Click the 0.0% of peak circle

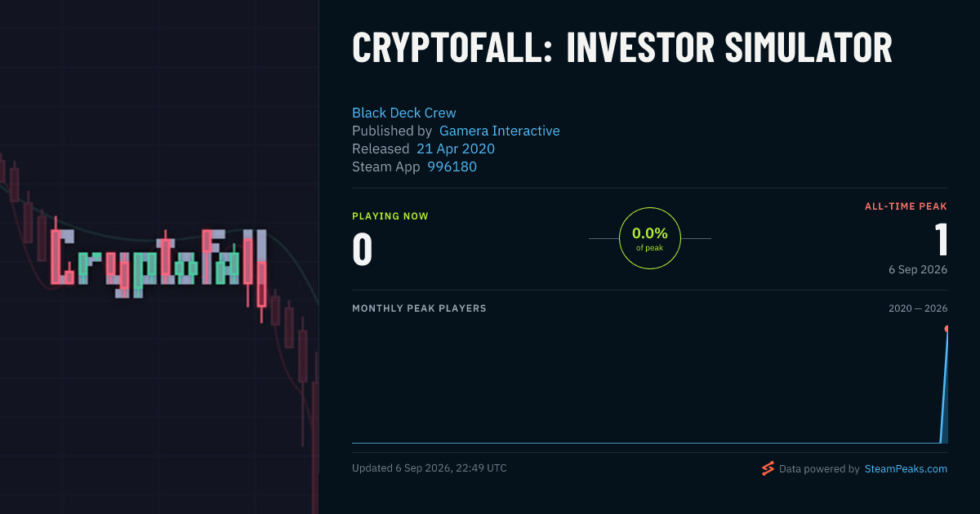coord(650,238)
